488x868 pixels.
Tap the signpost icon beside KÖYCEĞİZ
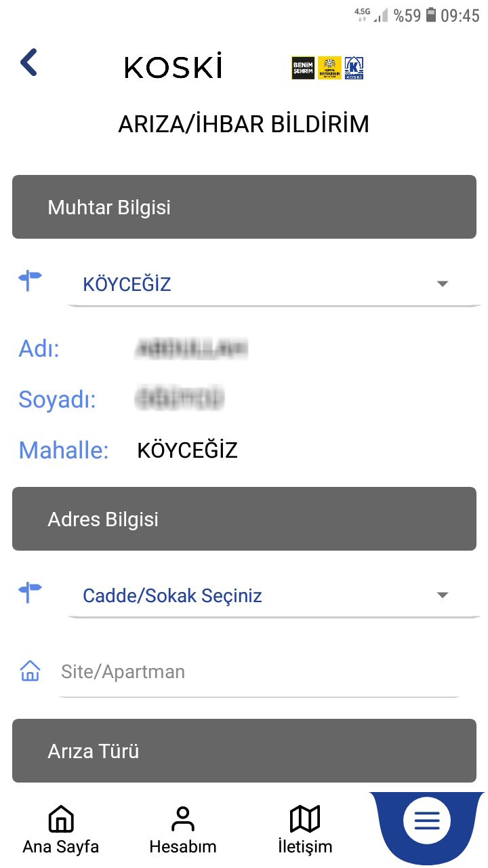(x=30, y=279)
